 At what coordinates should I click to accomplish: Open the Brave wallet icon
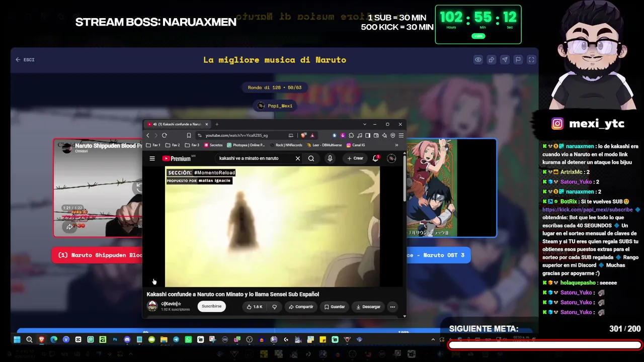click(376, 135)
